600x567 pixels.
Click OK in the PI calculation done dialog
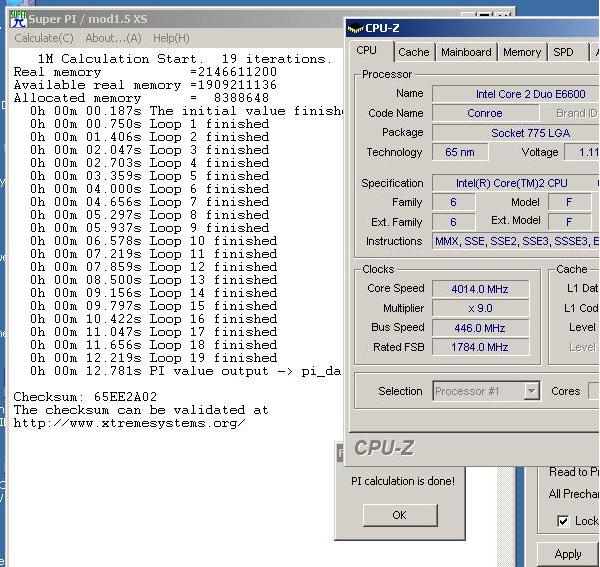tap(399, 515)
